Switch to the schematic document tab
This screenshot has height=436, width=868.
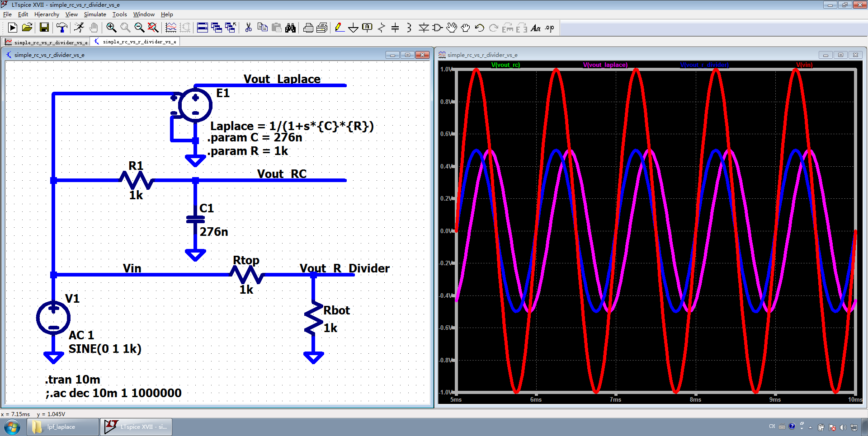[135, 42]
